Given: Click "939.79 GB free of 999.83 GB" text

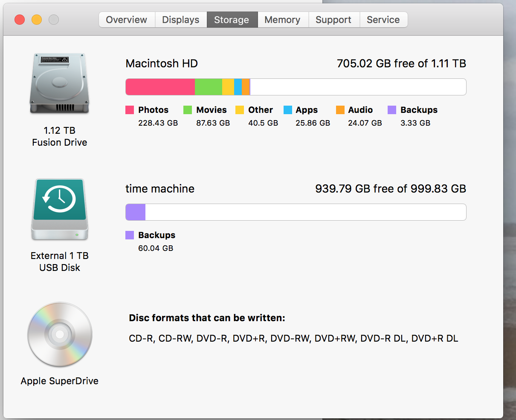Looking at the screenshot, I should pyautogui.click(x=391, y=189).
